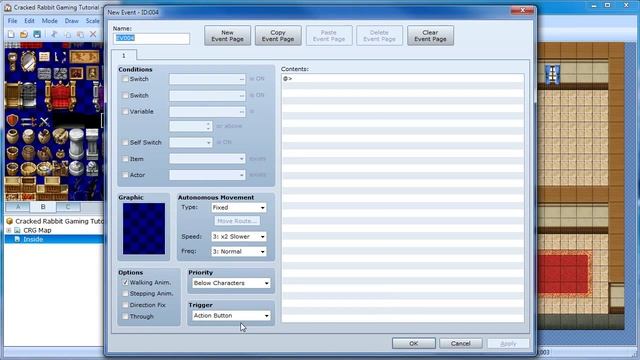This screenshot has width=640, height=360.
Task: Open the Draw menu
Action: point(71,21)
